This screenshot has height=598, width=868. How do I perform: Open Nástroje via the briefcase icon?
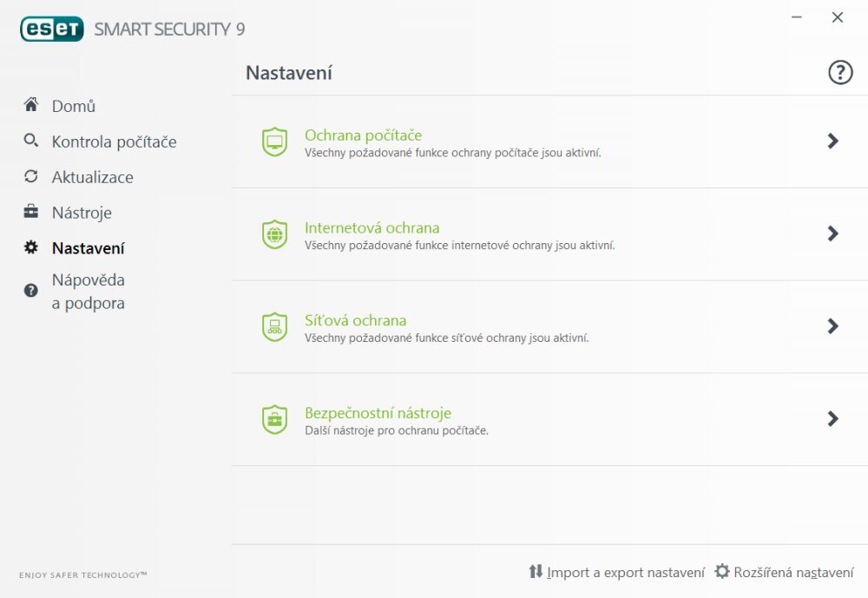click(30, 212)
